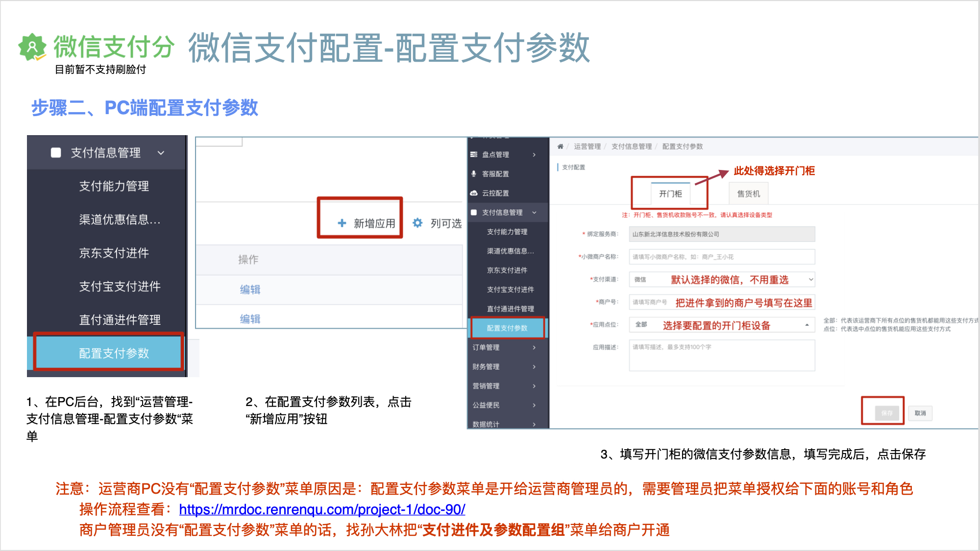Image resolution: width=980 pixels, height=551 pixels.
Task: Click the 保存 button
Action: pyautogui.click(x=886, y=413)
